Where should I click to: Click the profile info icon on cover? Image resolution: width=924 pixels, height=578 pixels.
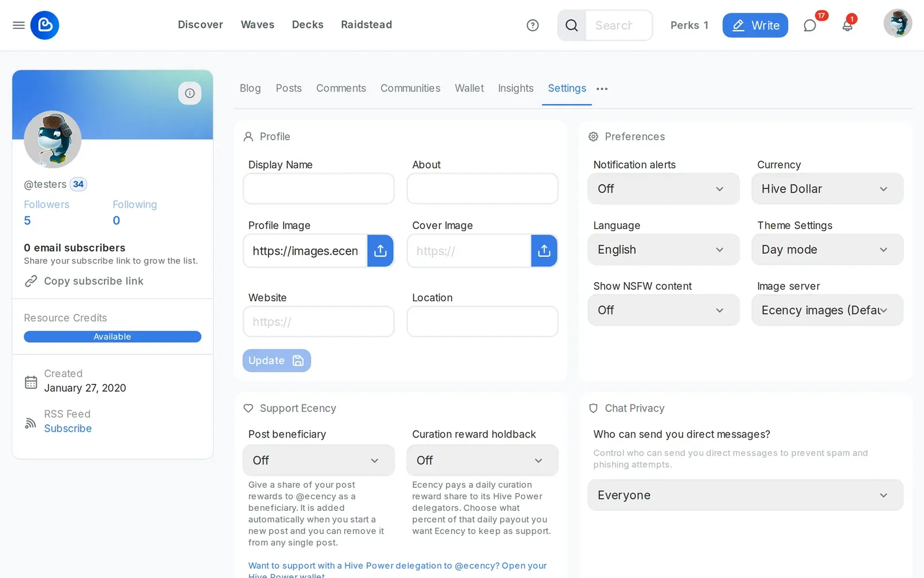(189, 93)
